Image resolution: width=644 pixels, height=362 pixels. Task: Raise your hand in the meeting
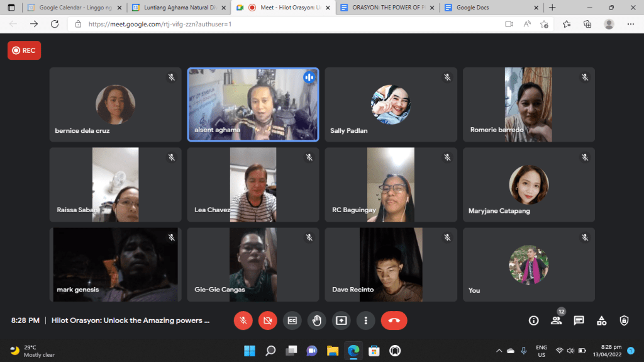click(316, 320)
